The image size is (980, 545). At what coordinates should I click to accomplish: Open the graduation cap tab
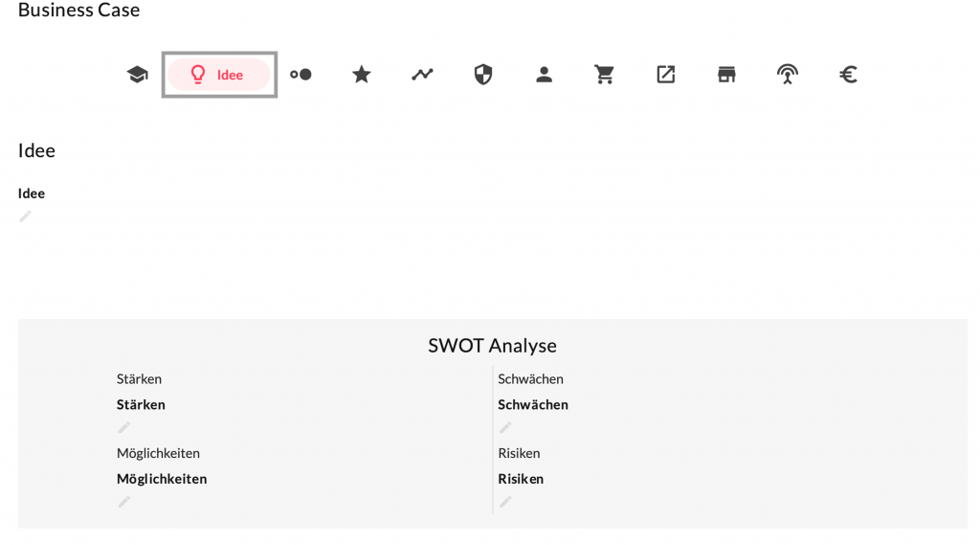138,75
